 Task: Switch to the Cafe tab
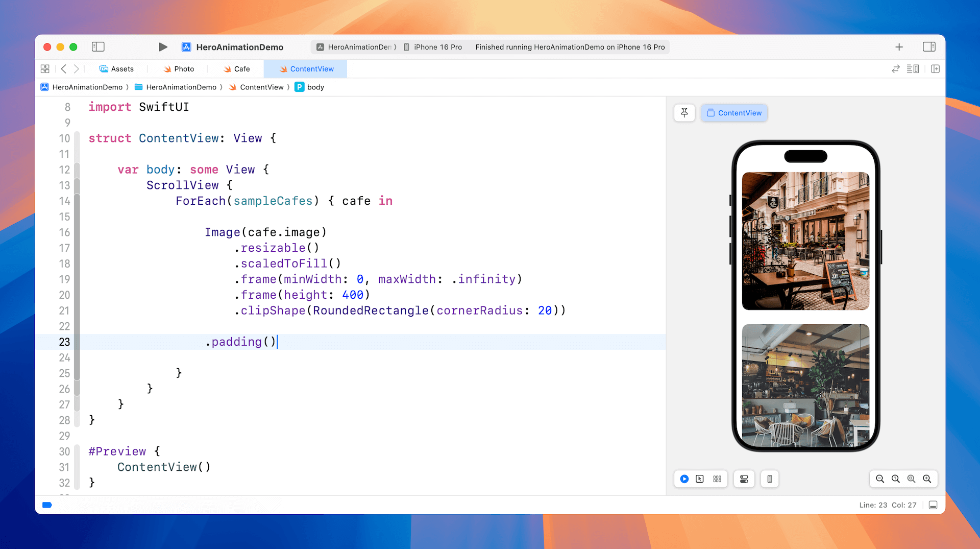click(x=237, y=69)
